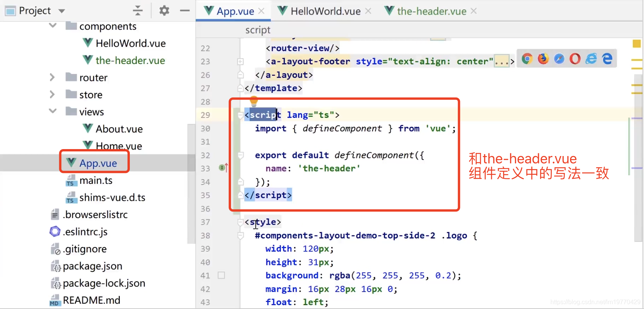Open preview in Edge browser icon
Viewport: 644px width, 309px height.
[x=607, y=59]
